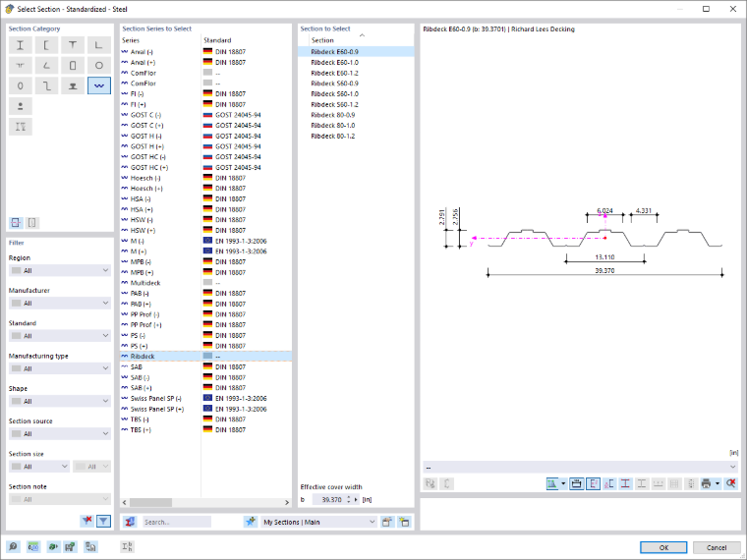
Task: Click the view mode icon in preview toolbar
Action: coord(552,483)
